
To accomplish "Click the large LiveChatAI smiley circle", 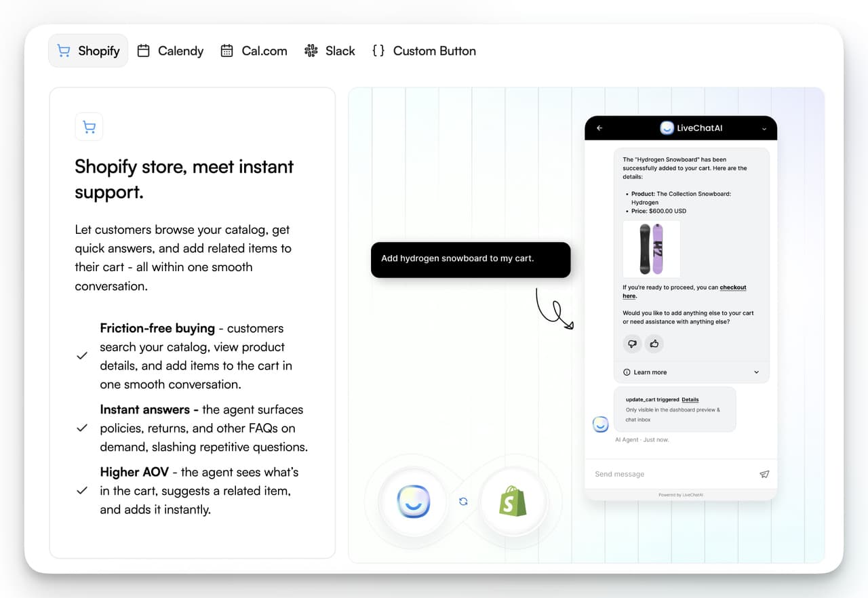I will point(413,502).
